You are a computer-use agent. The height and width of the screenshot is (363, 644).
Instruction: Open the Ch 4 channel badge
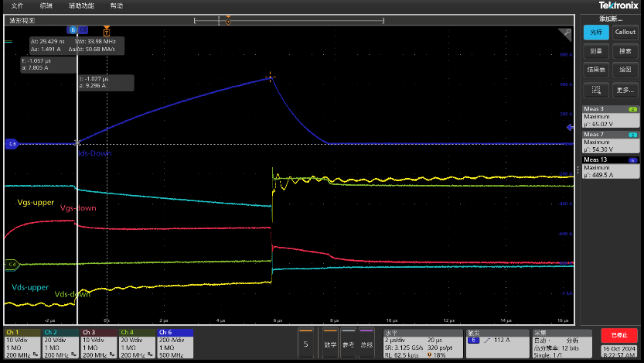click(x=137, y=344)
